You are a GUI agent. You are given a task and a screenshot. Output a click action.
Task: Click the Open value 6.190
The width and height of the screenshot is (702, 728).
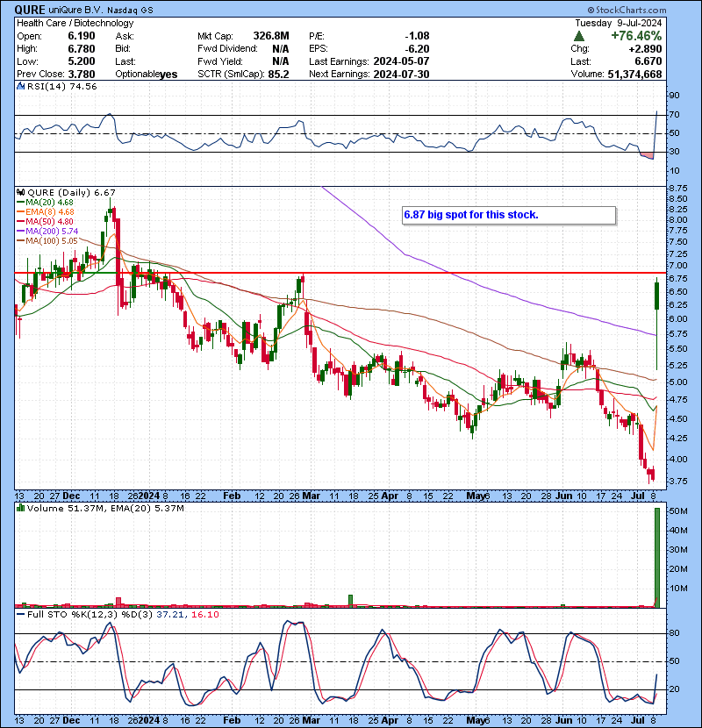pyautogui.click(x=82, y=36)
